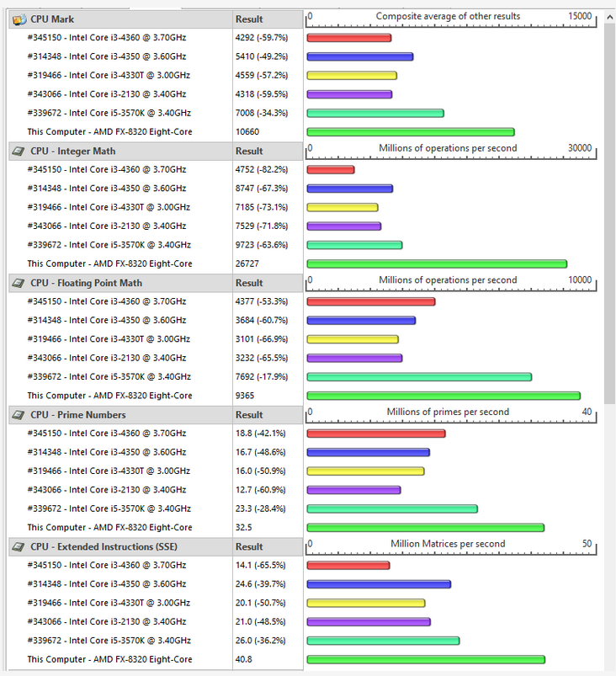Click blue i3-4350 bar in CPU Mark chart
Screen dimensions: 616x676
[x=360, y=57]
